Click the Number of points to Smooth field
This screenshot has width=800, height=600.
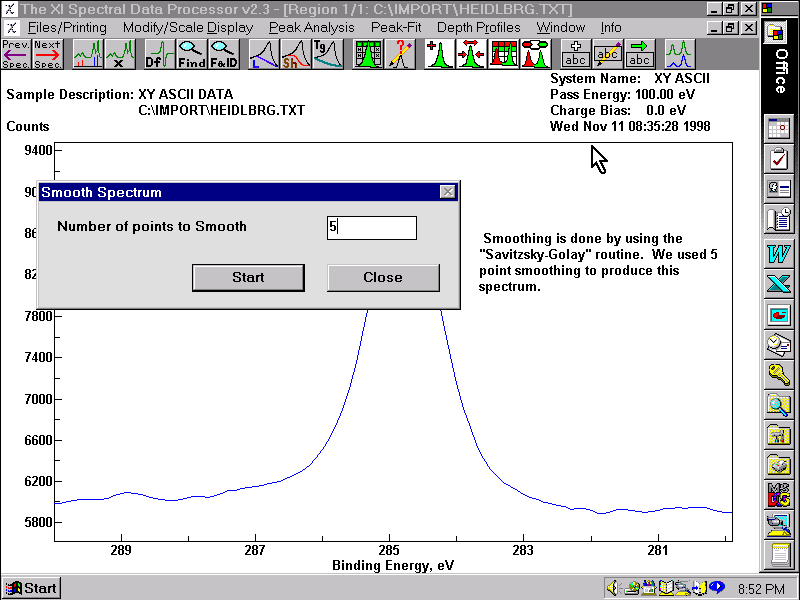[371, 227]
